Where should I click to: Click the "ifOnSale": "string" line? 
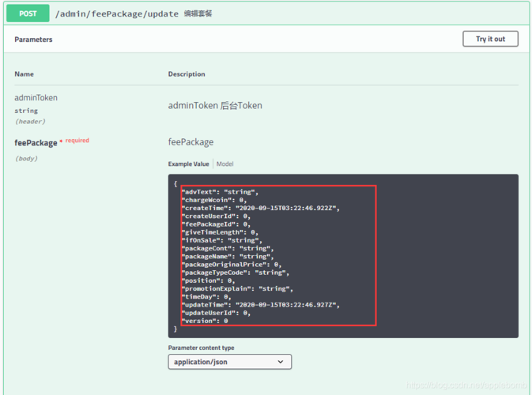pyautogui.click(x=222, y=240)
